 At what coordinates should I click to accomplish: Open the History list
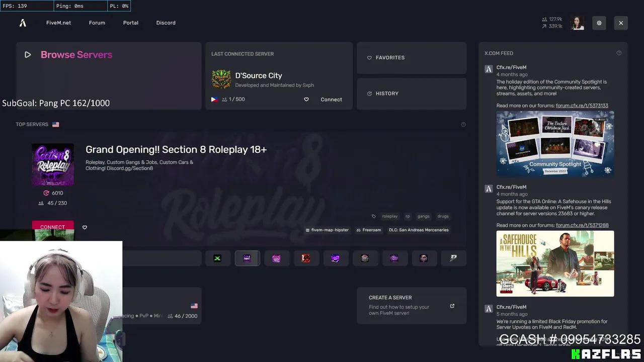tap(412, 94)
